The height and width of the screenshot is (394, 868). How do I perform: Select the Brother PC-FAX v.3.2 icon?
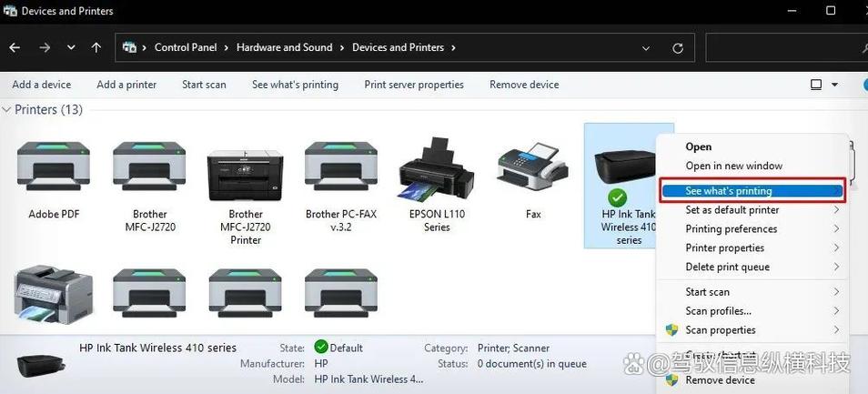(341, 166)
